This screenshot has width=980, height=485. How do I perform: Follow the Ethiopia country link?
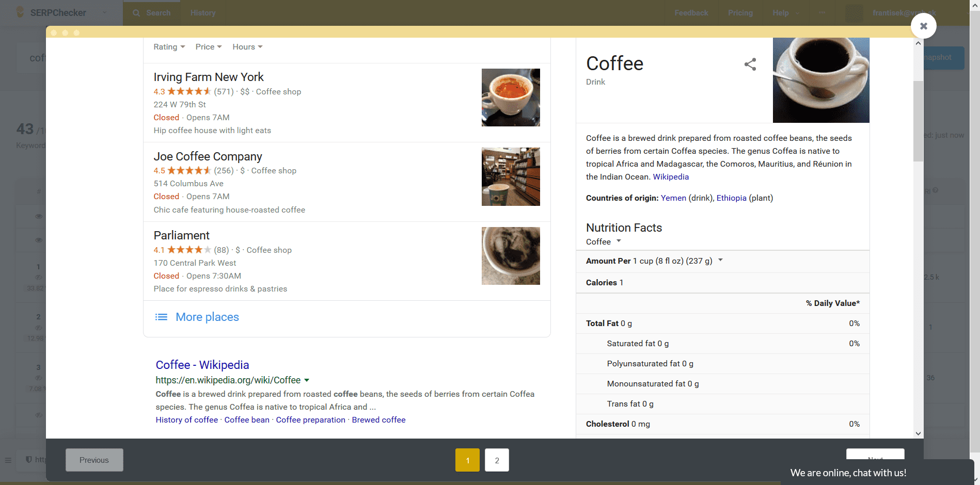point(731,198)
